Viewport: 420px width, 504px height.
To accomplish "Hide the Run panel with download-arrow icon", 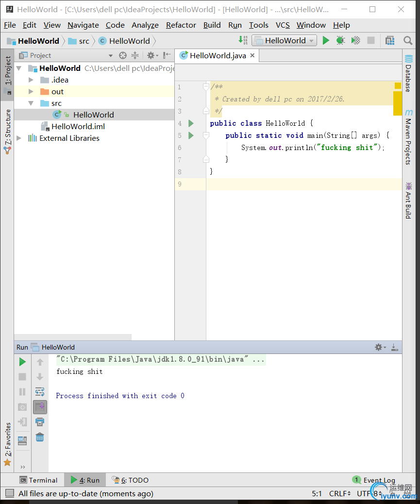I will tap(395, 347).
